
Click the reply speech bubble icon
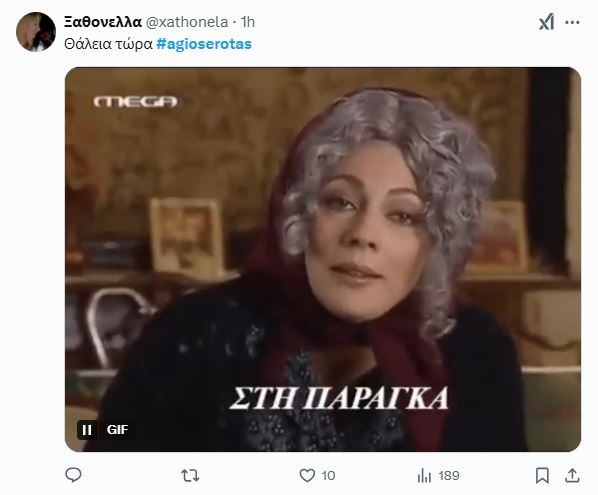coord(73,475)
